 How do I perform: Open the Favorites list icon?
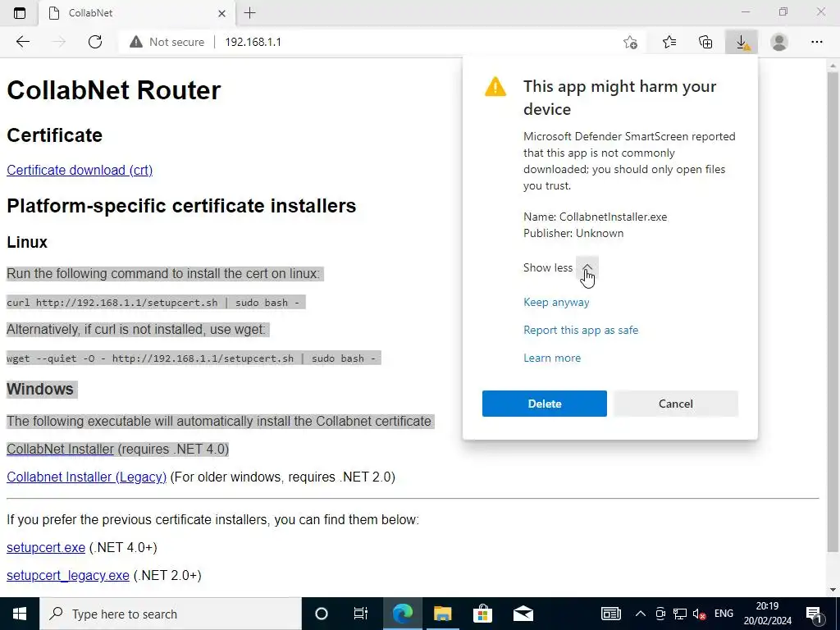coord(669,42)
